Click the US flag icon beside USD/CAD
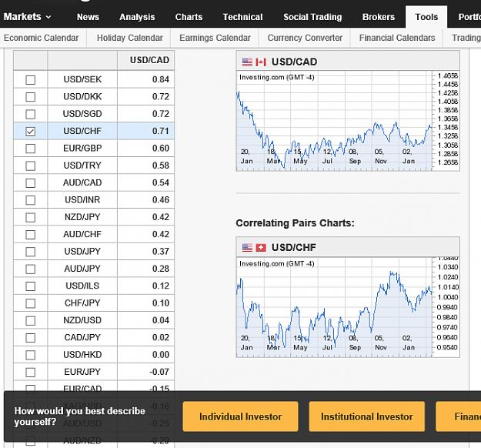The image size is (481, 448). click(247, 62)
